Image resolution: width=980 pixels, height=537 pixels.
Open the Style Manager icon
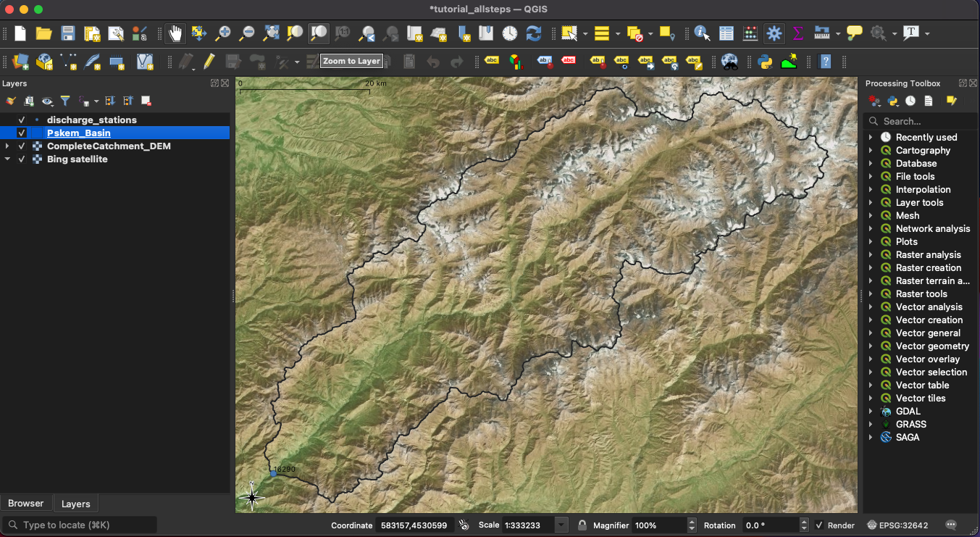click(140, 33)
